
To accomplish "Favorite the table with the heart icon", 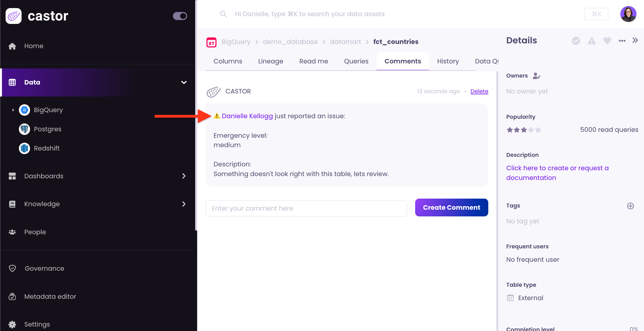I will coord(607,41).
